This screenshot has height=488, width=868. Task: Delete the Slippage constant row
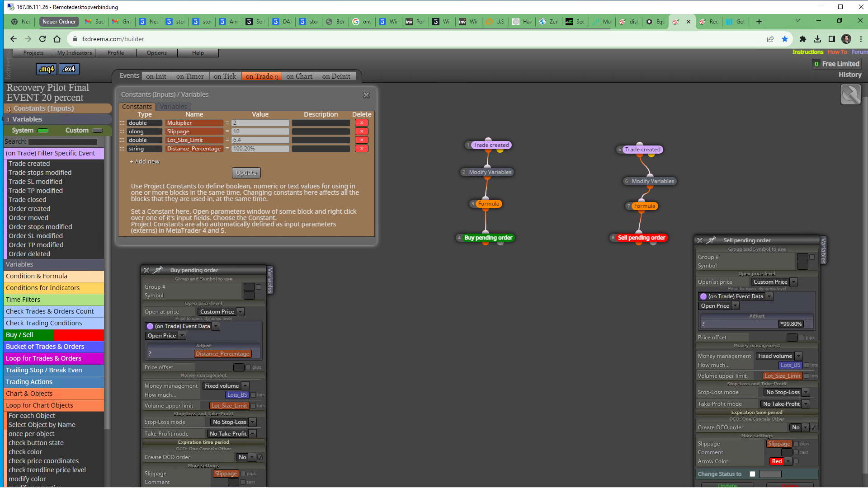362,131
